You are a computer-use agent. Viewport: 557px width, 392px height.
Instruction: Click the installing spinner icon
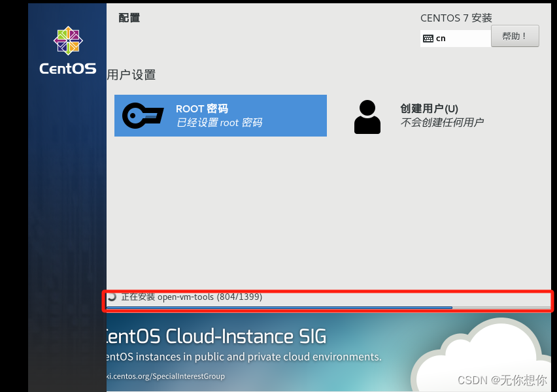[112, 297]
